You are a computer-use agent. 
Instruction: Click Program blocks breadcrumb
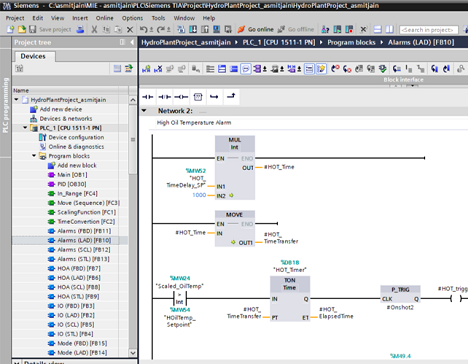coord(351,42)
